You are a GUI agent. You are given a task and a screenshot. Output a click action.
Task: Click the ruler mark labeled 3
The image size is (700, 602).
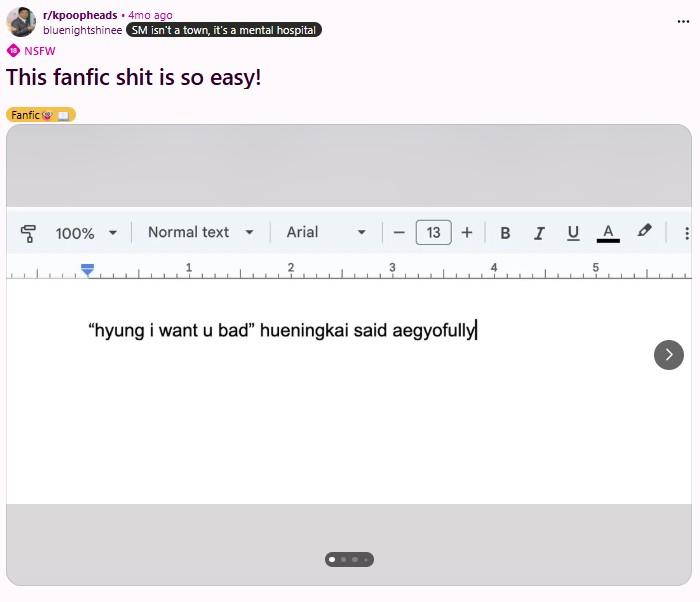pyautogui.click(x=392, y=268)
